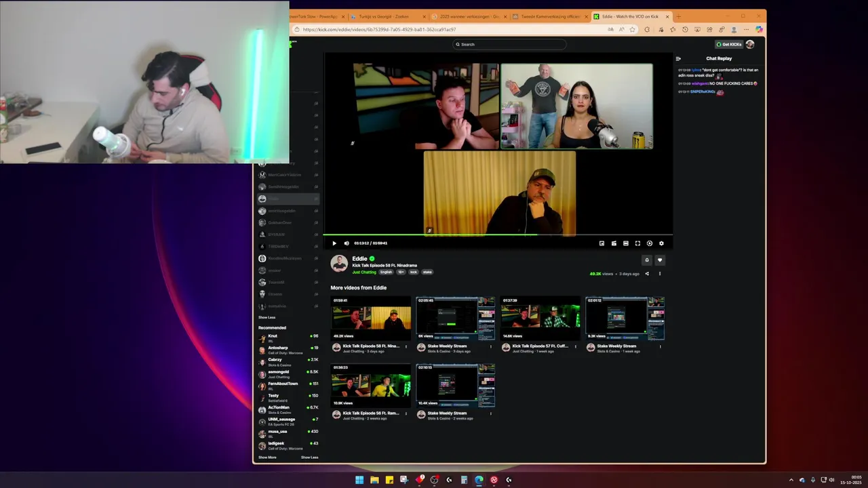Add page to favorites star icon

pos(633,29)
